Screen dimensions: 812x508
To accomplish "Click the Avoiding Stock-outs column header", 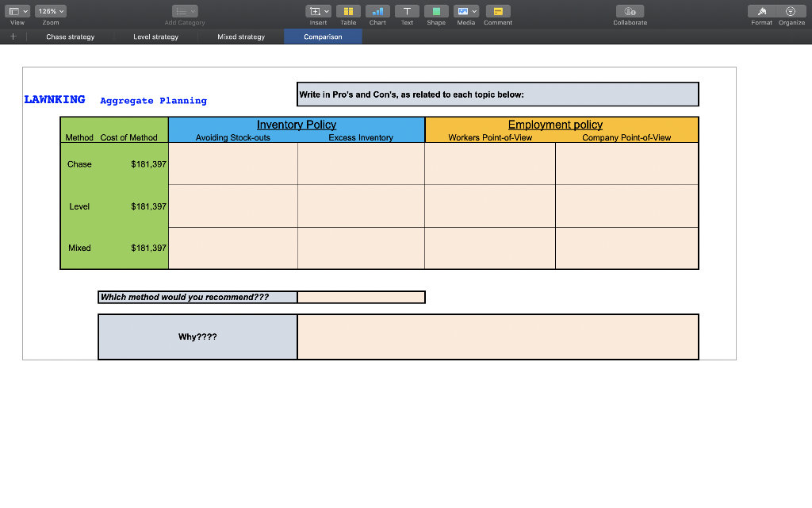I will (x=233, y=137).
